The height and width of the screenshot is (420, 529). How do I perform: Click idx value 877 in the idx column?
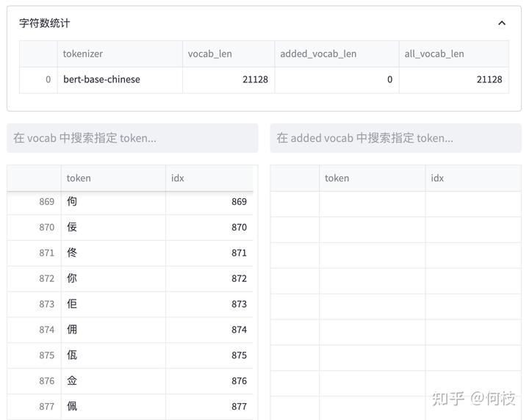click(x=209, y=407)
